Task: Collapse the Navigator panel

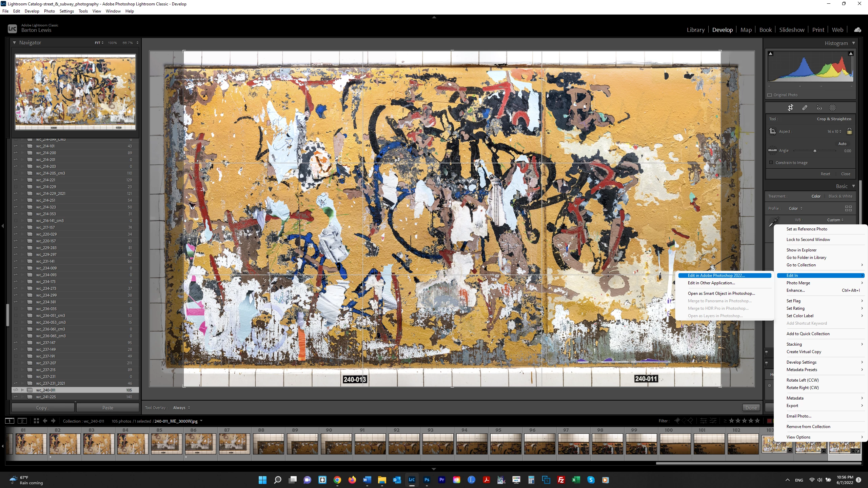Action: click(x=14, y=43)
